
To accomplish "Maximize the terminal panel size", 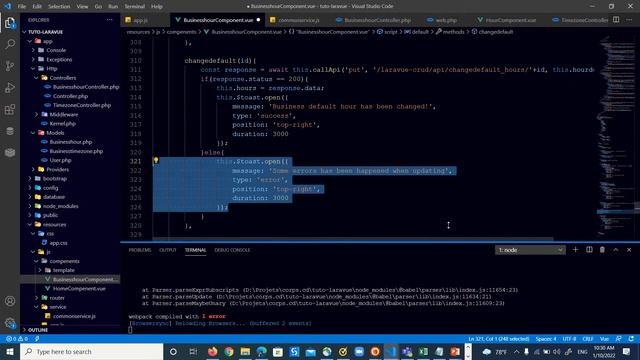I will [x=616, y=250].
